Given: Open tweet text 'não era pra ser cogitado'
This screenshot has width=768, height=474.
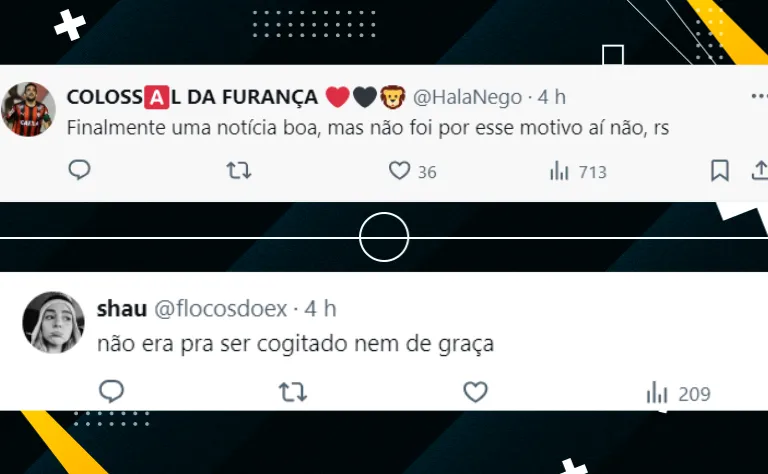Looking at the screenshot, I should (222, 343).
